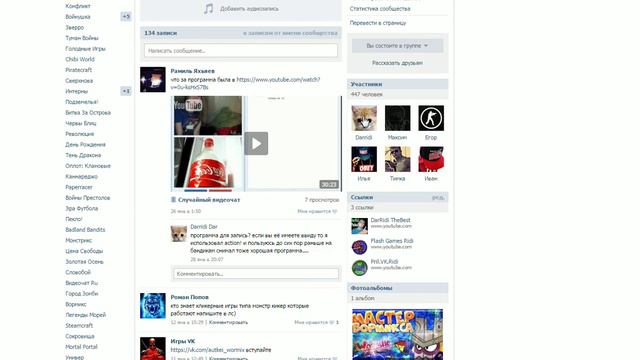Open Черви Блиц in left list
This screenshot has height=360, width=640.
coord(81,123)
